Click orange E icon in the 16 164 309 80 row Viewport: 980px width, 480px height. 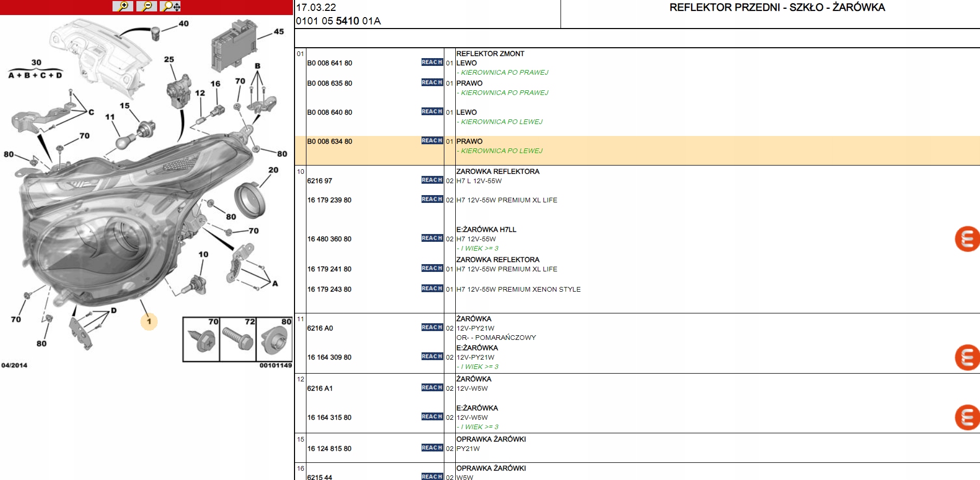point(967,358)
